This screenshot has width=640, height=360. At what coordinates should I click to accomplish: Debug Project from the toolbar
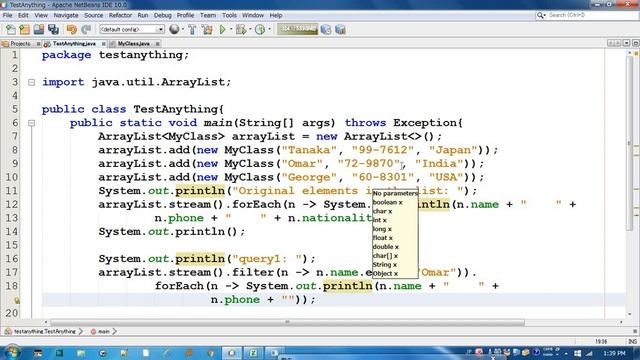pyautogui.click(x=241, y=29)
